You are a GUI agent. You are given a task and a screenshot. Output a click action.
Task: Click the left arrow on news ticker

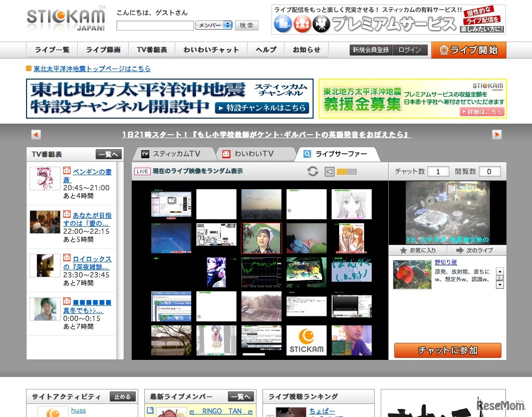pos(36,135)
